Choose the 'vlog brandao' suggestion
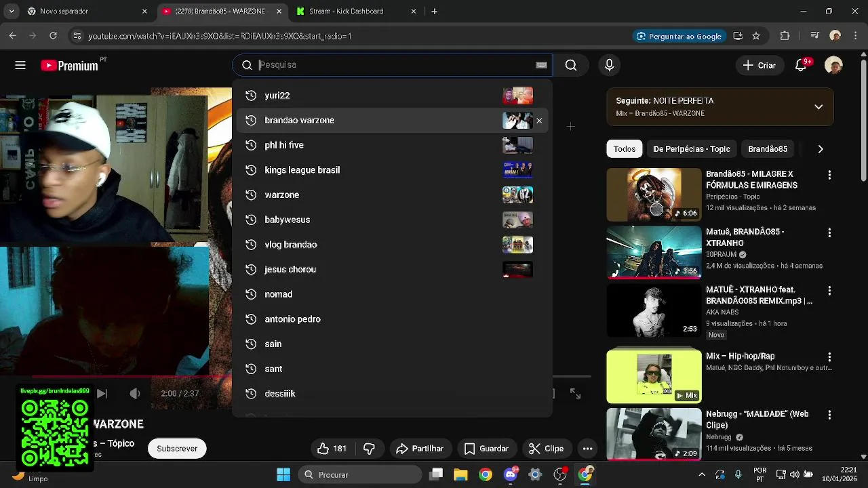The image size is (868, 488). tap(392, 245)
